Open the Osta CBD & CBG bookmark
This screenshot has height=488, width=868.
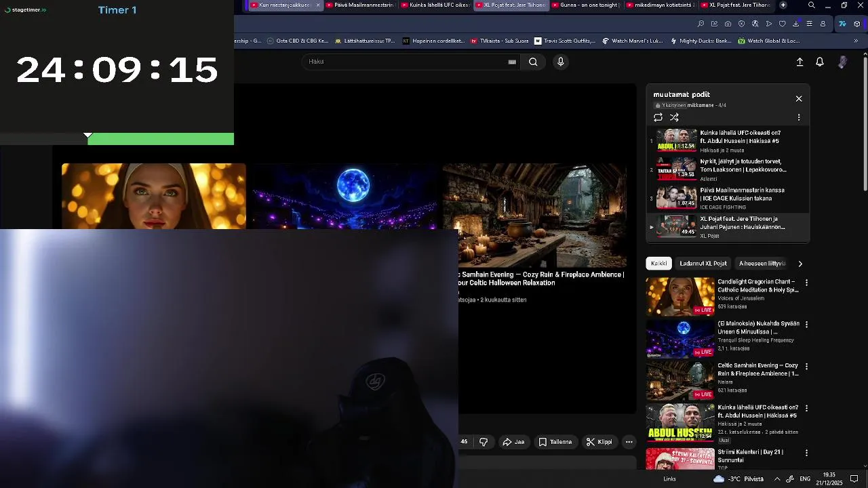pyautogui.click(x=297, y=41)
